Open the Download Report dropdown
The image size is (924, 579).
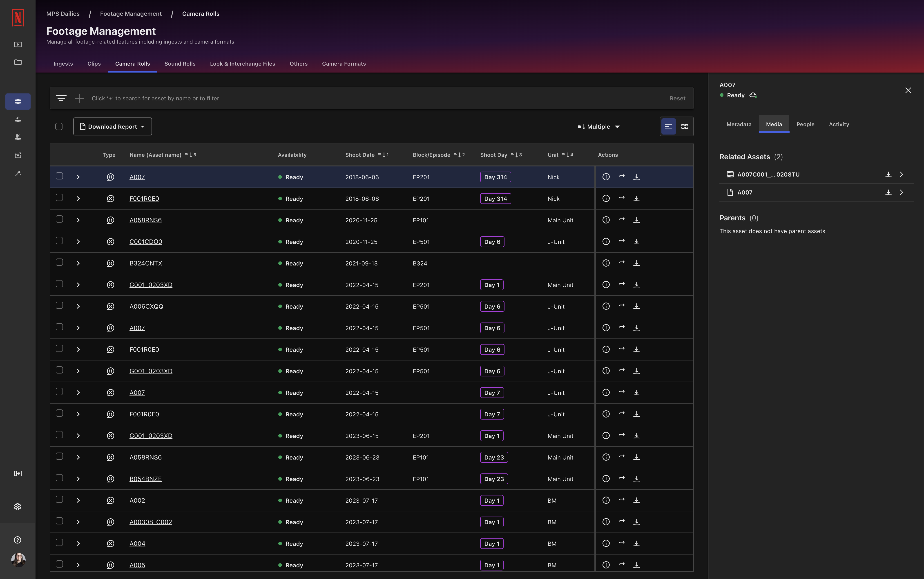tap(112, 126)
